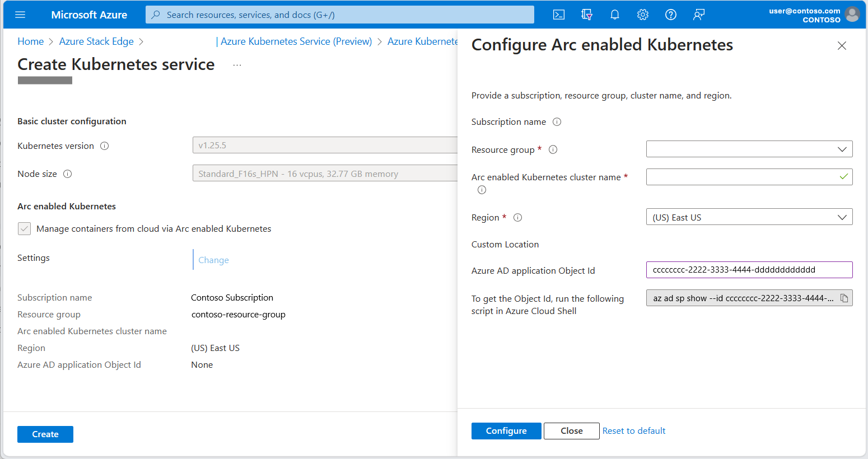Image resolution: width=868 pixels, height=459 pixels.
Task: Open the Directories and subscriptions filter
Action: 586,15
